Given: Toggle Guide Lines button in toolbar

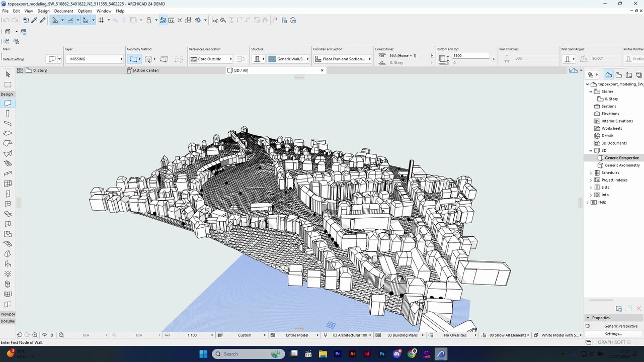Looking at the screenshot, I should [x=55, y=20].
